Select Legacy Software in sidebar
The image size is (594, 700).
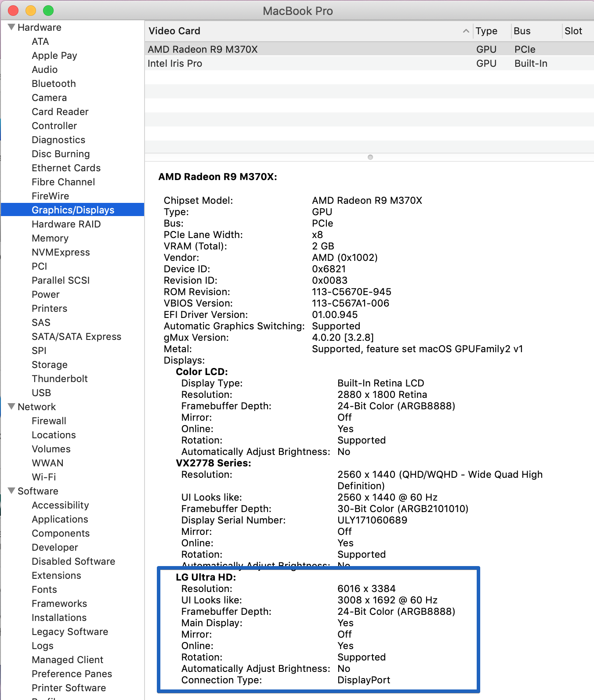[70, 631]
